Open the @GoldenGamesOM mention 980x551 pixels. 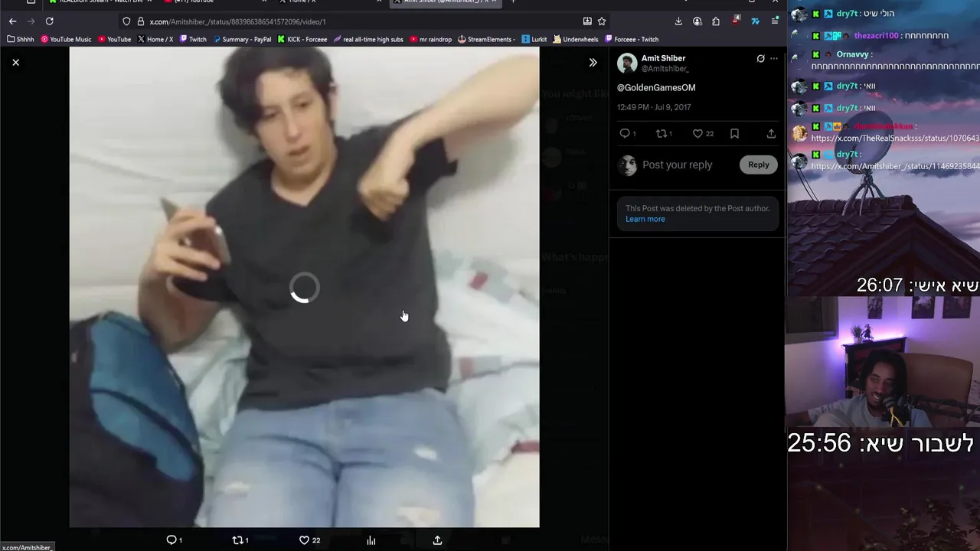tap(656, 87)
